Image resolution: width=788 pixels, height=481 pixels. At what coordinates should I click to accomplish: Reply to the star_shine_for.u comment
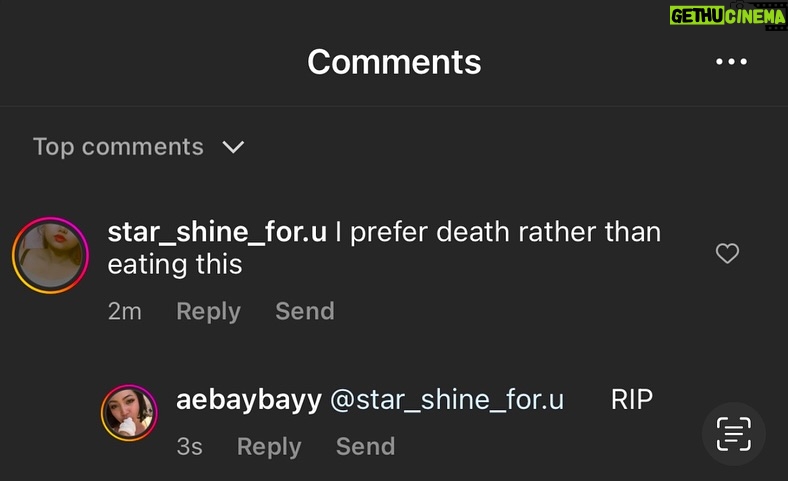point(208,311)
